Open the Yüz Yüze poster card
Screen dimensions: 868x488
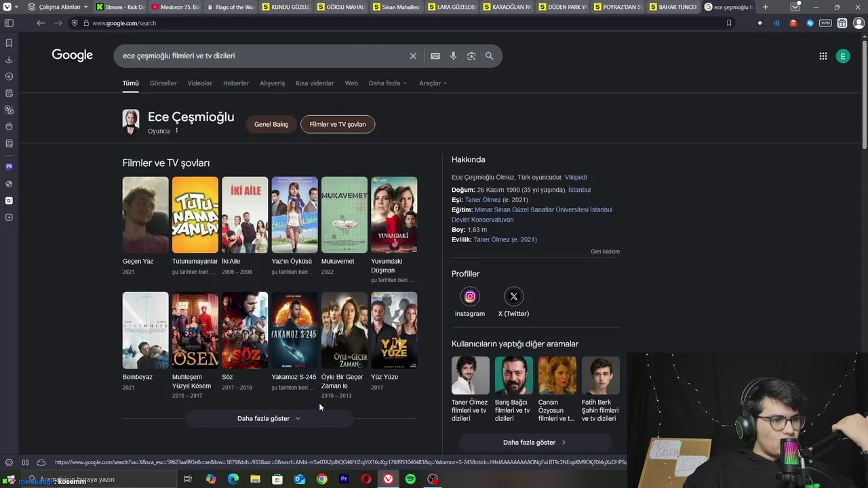[x=394, y=330]
